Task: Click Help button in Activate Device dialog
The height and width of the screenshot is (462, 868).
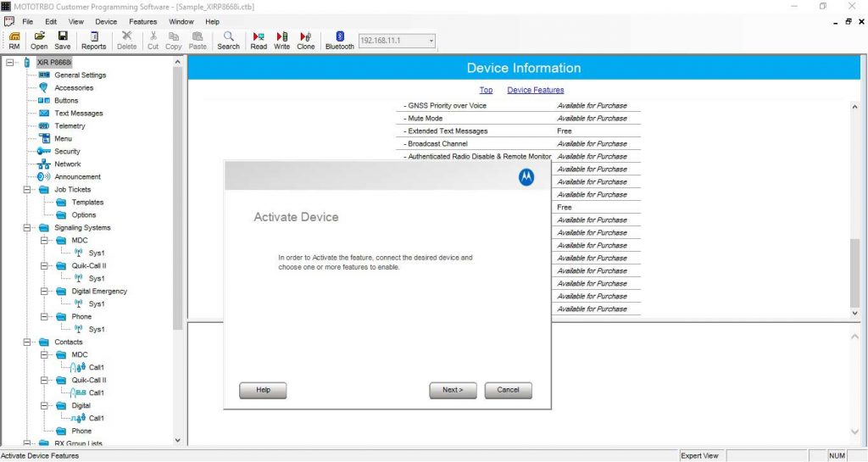Action: (263, 390)
